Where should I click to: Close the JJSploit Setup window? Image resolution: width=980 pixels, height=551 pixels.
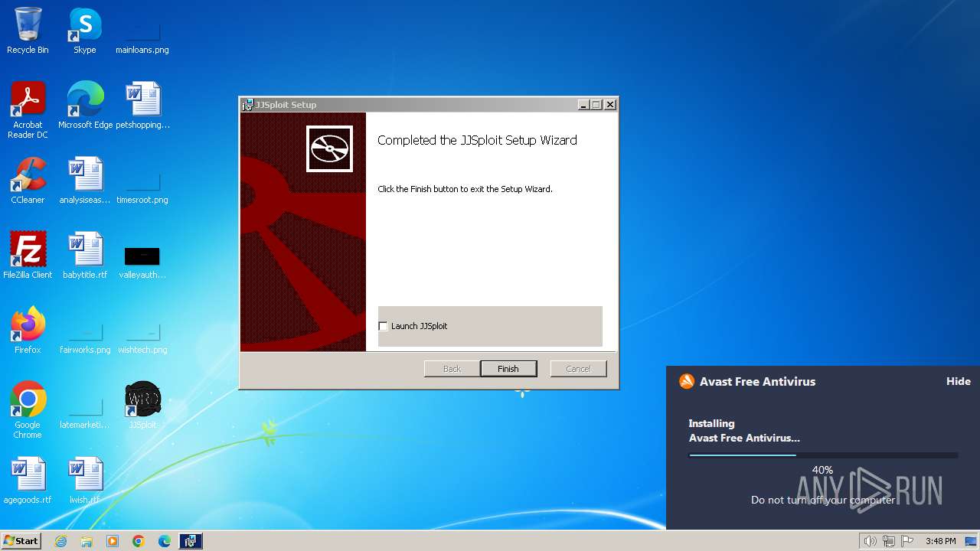(x=610, y=105)
